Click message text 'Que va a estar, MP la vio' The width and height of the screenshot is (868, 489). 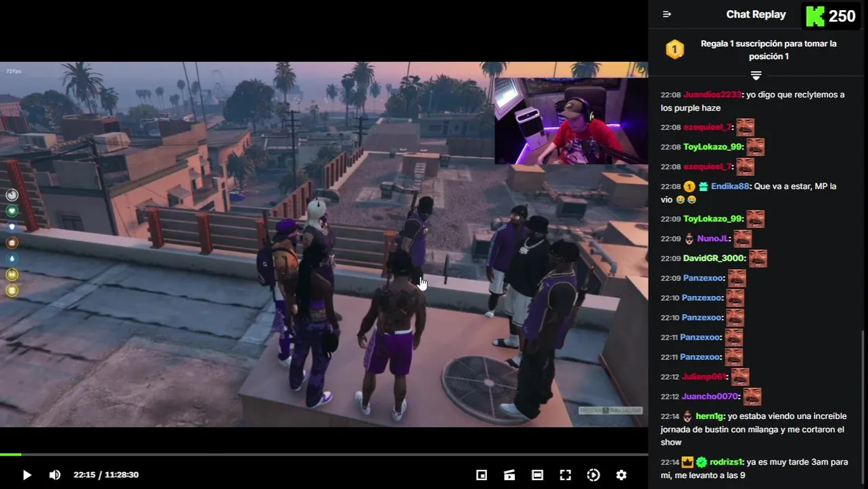tap(748, 193)
